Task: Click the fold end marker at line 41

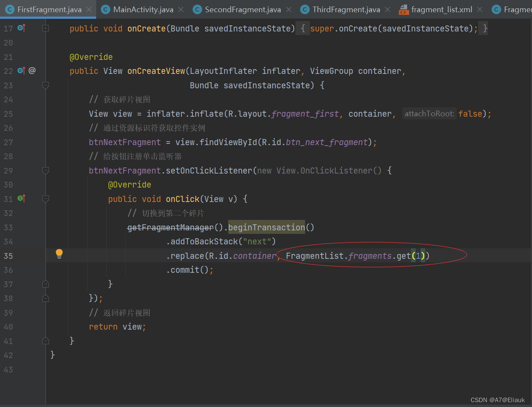Action: click(45, 341)
